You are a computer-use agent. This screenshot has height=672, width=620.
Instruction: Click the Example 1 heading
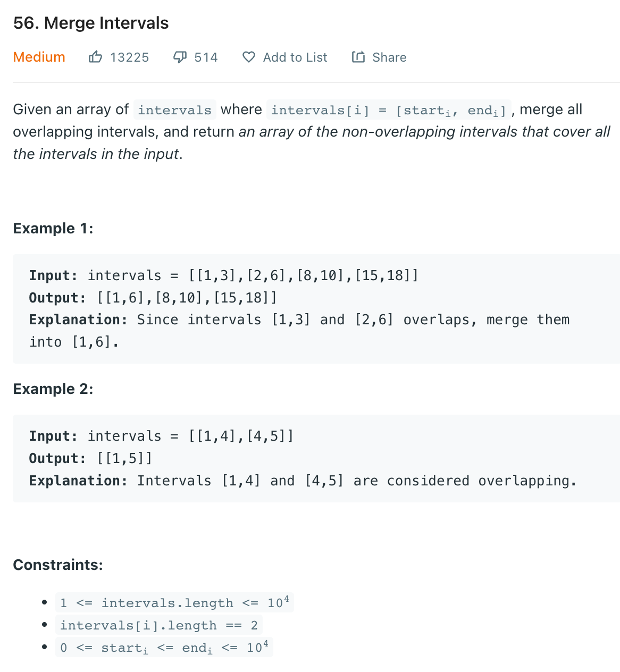[x=53, y=229]
